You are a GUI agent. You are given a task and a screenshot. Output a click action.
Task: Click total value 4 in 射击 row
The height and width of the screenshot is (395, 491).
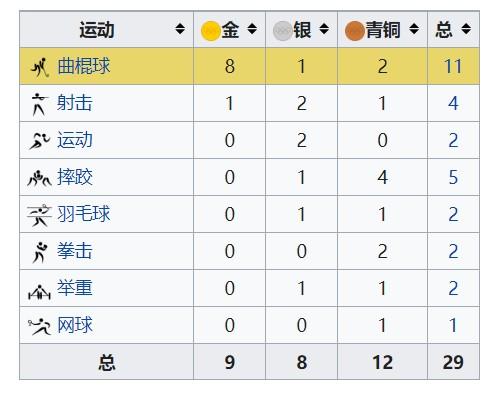point(453,103)
